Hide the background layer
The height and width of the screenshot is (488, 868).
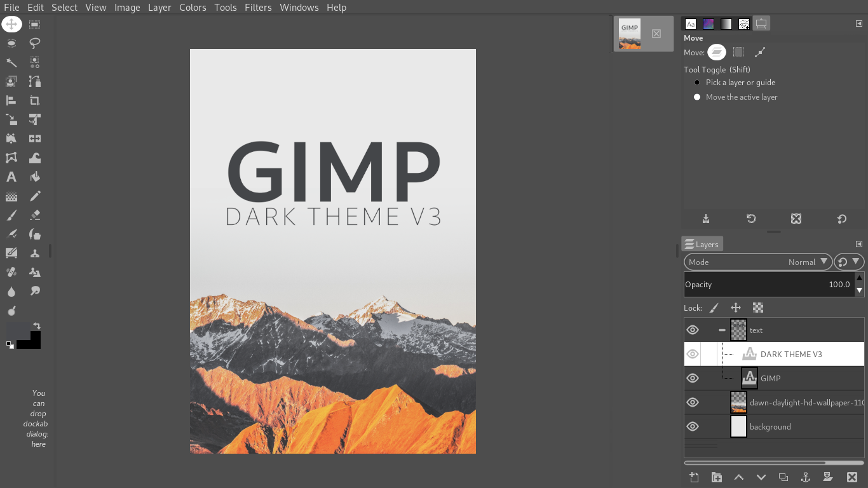coord(693,426)
